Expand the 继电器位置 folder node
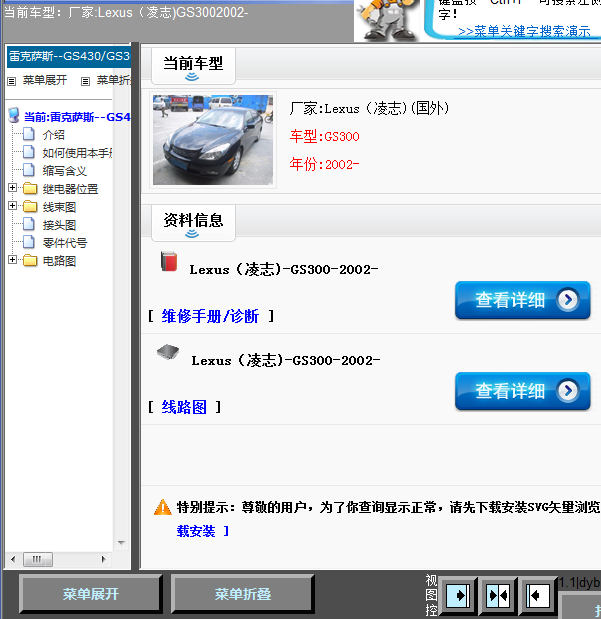Screen dimensions: 601x619 (12, 188)
